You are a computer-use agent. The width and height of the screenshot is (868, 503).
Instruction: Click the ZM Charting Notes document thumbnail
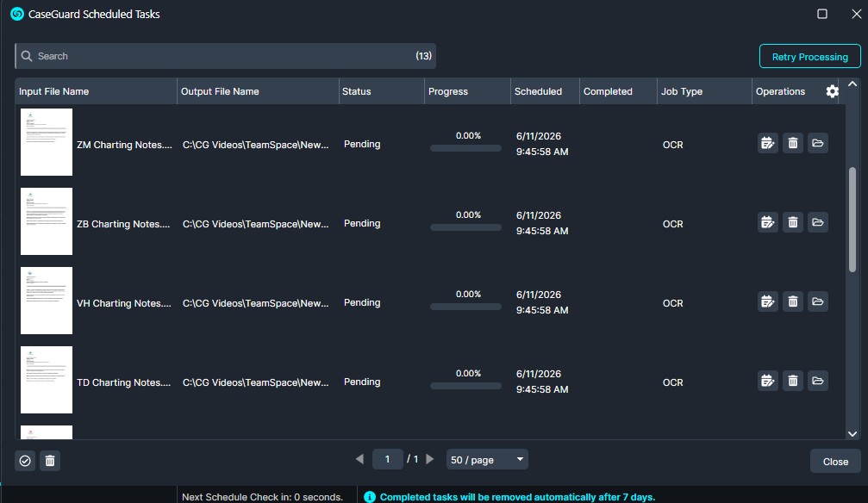[x=47, y=142]
